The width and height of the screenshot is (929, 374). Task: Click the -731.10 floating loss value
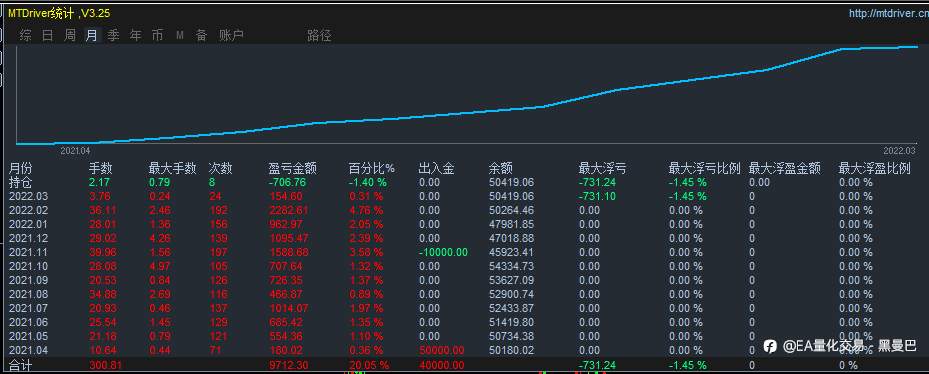pyautogui.click(x=598, y=196)
